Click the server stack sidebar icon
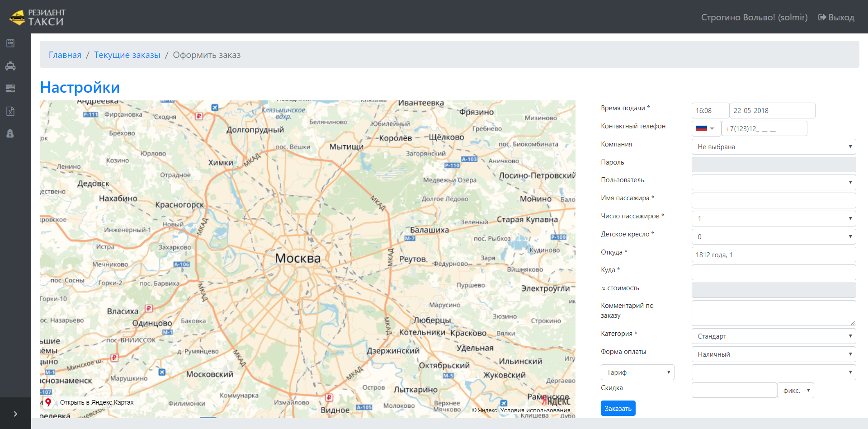The height and width of the screenshot is (429, 868). (10, 88)
